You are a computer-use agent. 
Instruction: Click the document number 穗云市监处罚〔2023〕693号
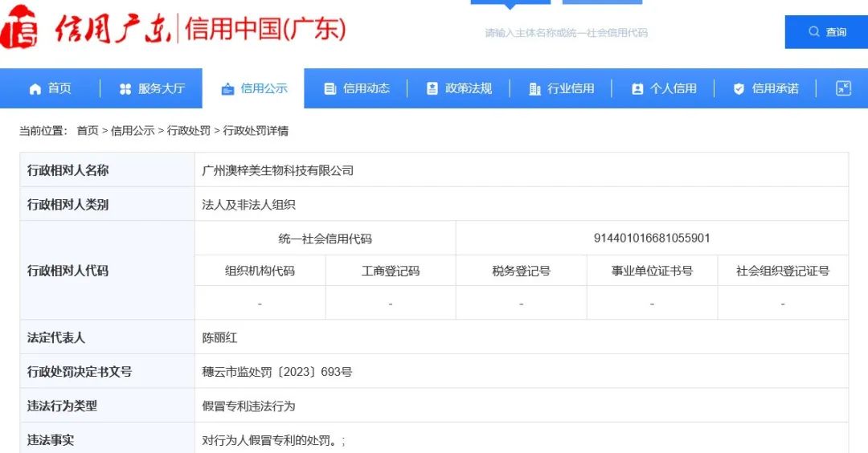pos(276,372)
